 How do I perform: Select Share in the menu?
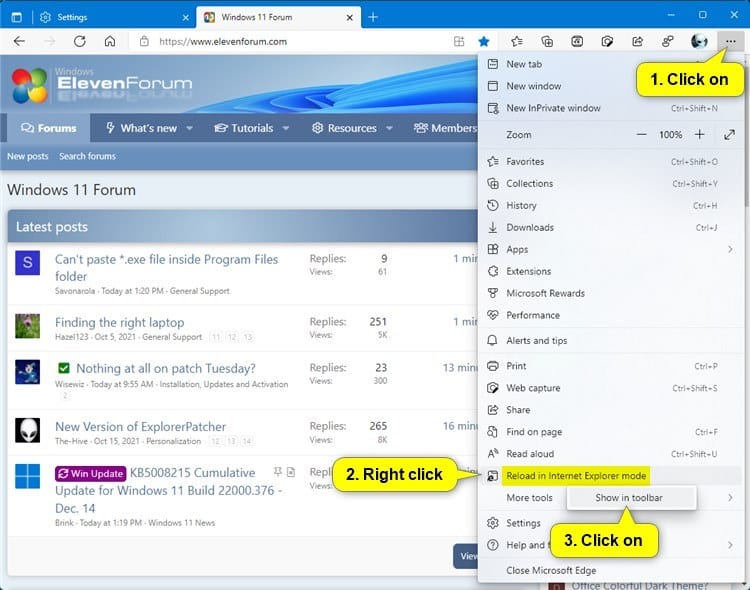point(610,410)
